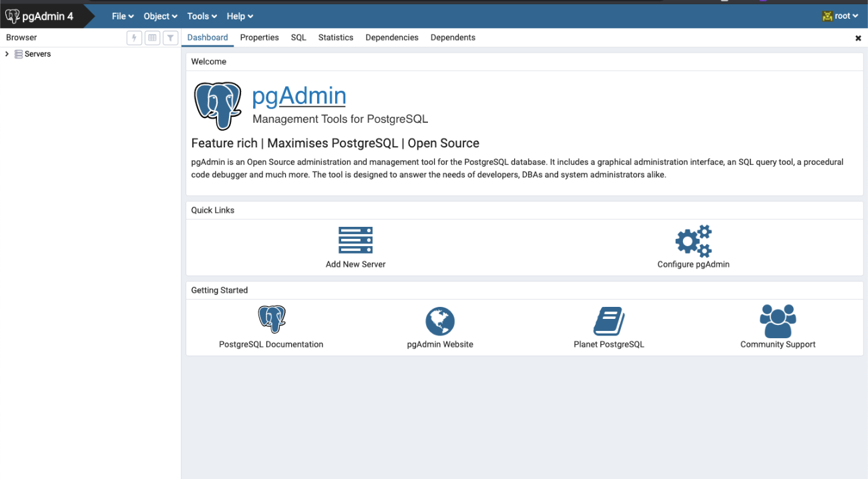
Task: Switch to the Dependencies tab
Action: point(392,37)
